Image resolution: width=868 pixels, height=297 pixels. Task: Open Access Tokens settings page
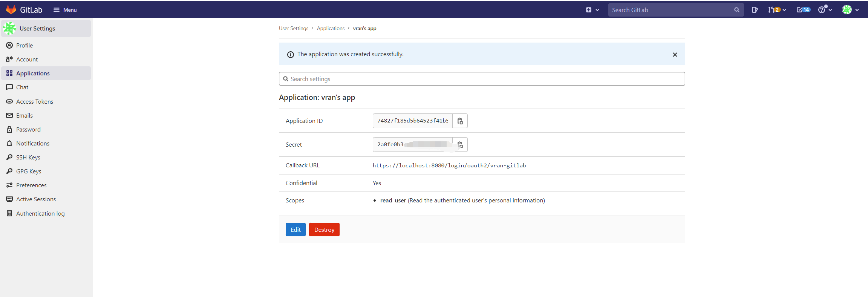(34, 101)
